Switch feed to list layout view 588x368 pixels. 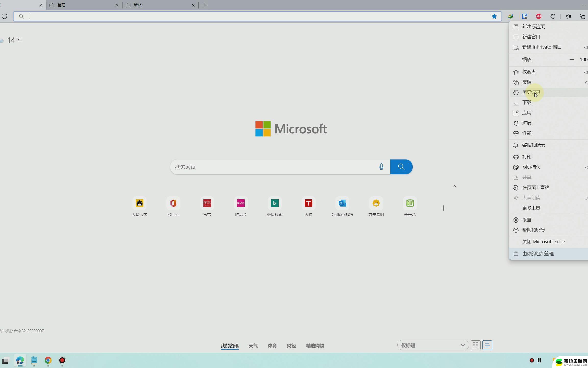pos(487,346)
